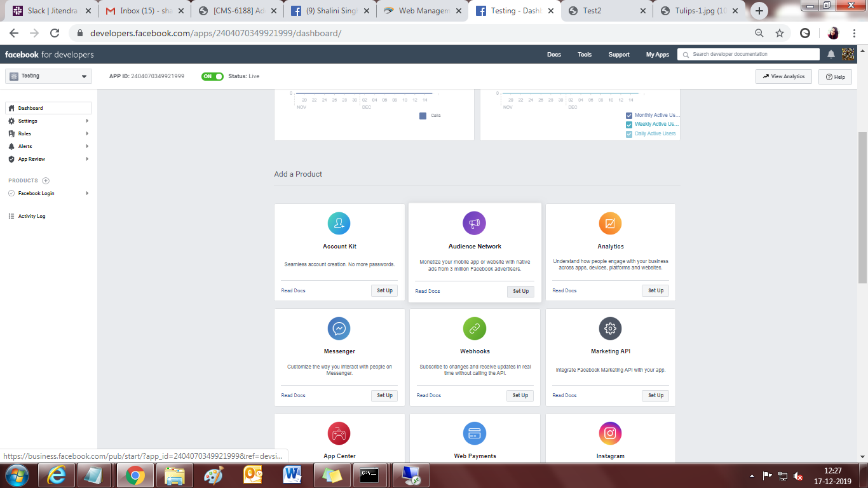
Task: Click the Audience Network megaphone icon
Action: (x=474, y=224)
